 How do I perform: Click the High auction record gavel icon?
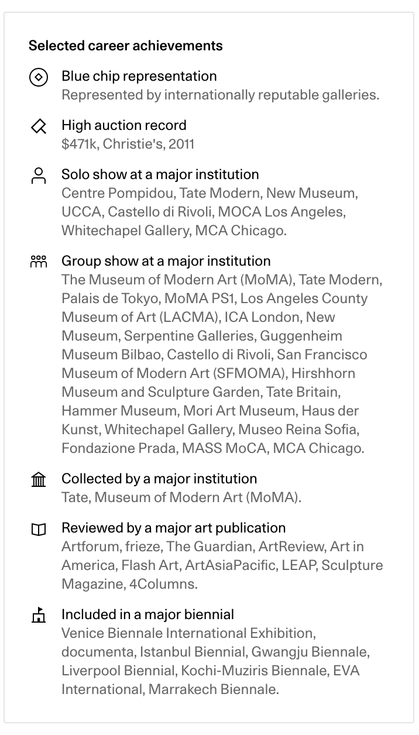(38, 126)
